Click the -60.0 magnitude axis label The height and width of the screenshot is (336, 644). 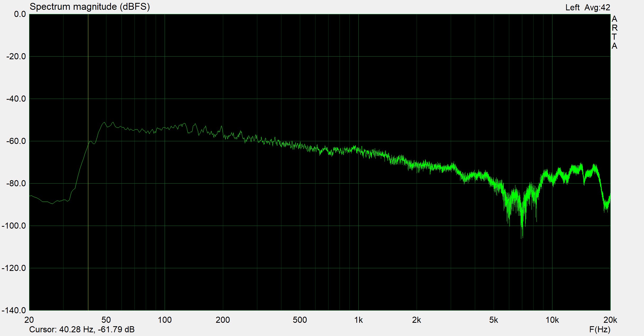pos(16,141)
